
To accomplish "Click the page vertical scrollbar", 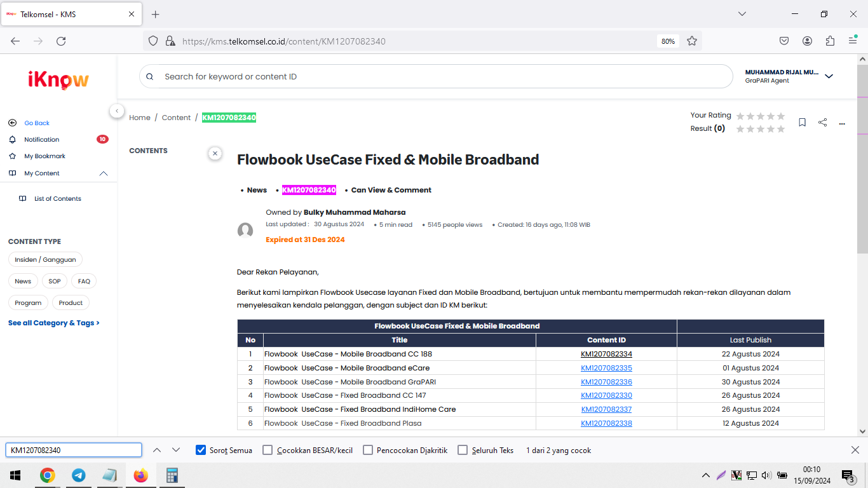I will coord(862,159).
